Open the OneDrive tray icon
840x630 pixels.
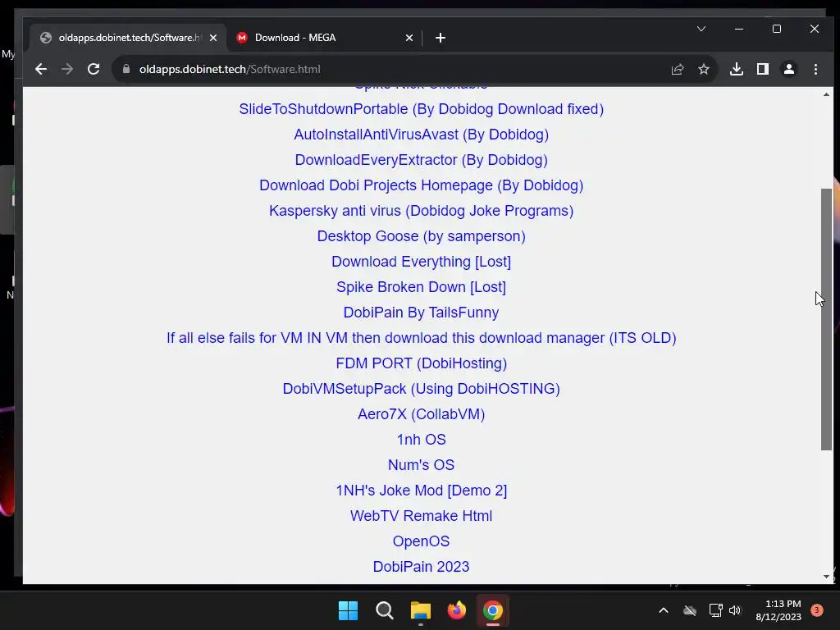pyautogui.click(x=690, y=610)
